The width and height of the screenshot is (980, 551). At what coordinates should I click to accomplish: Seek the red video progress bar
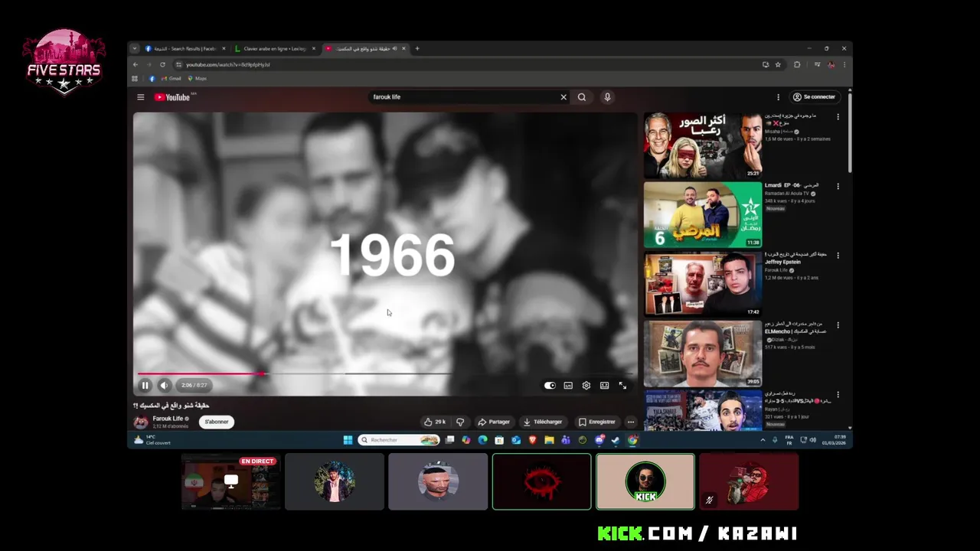click(x=384, y=374)
